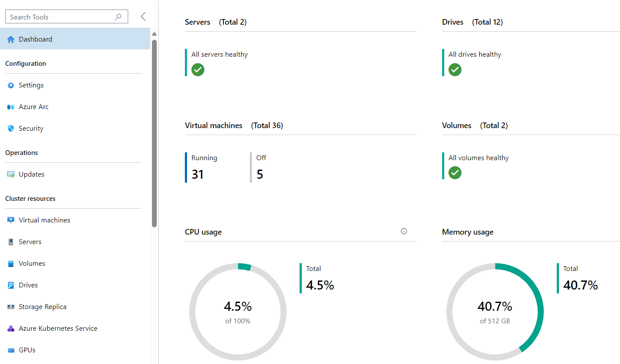Click the 'All volumes healthy' text
This screenshot has height=364, width=620.
point(478,158)
